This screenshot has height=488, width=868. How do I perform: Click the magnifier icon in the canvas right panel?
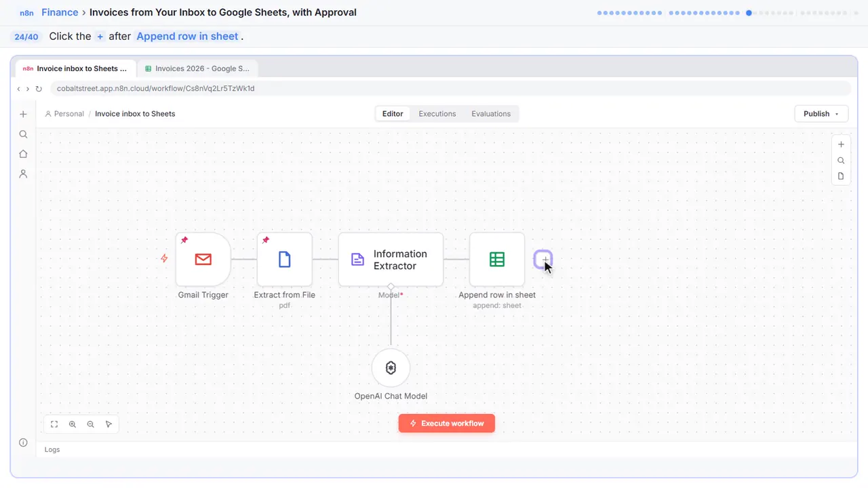(x=841, y=161)
